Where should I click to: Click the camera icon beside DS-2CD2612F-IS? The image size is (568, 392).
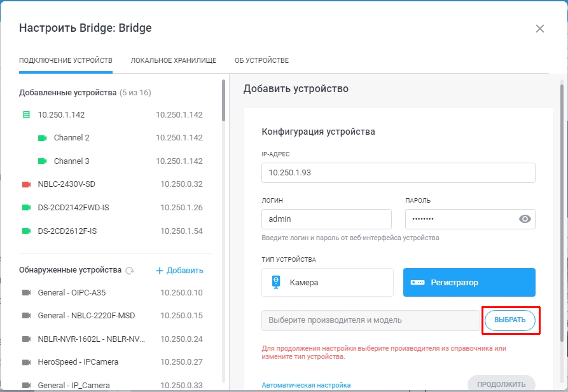click(x=27, y=231)
